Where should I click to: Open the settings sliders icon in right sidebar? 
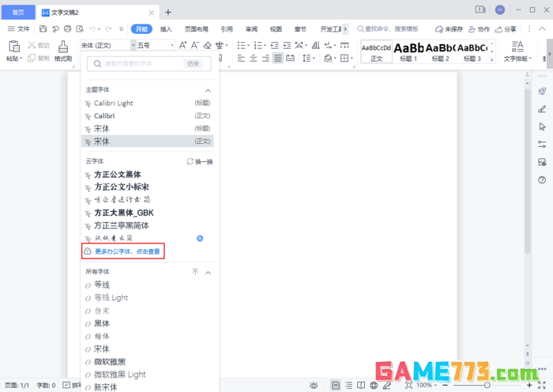[x=542, y=144]
